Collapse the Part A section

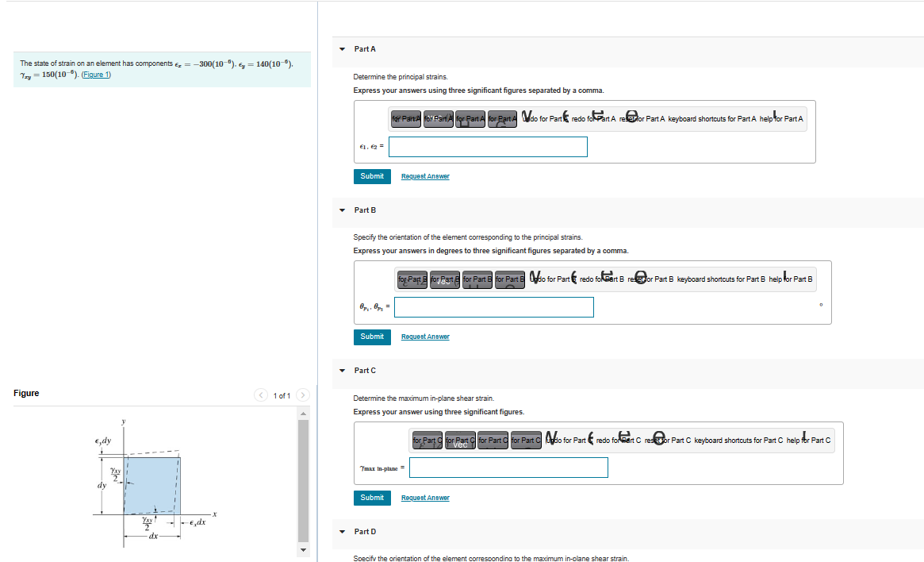[x=343, y=49]
